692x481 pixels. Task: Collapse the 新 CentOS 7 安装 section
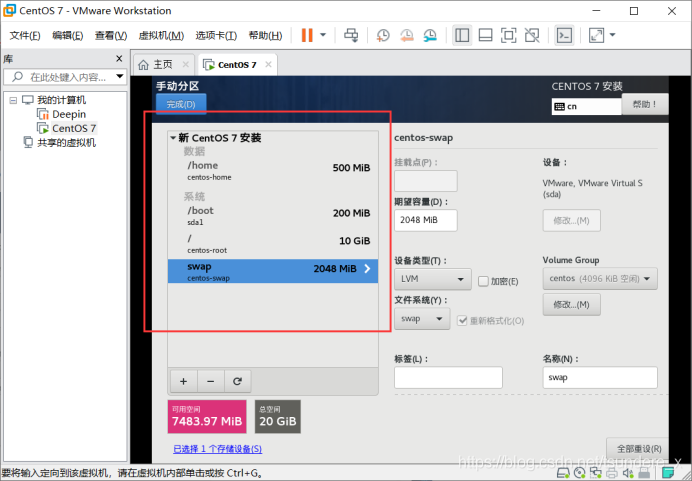tap(173, 138)
